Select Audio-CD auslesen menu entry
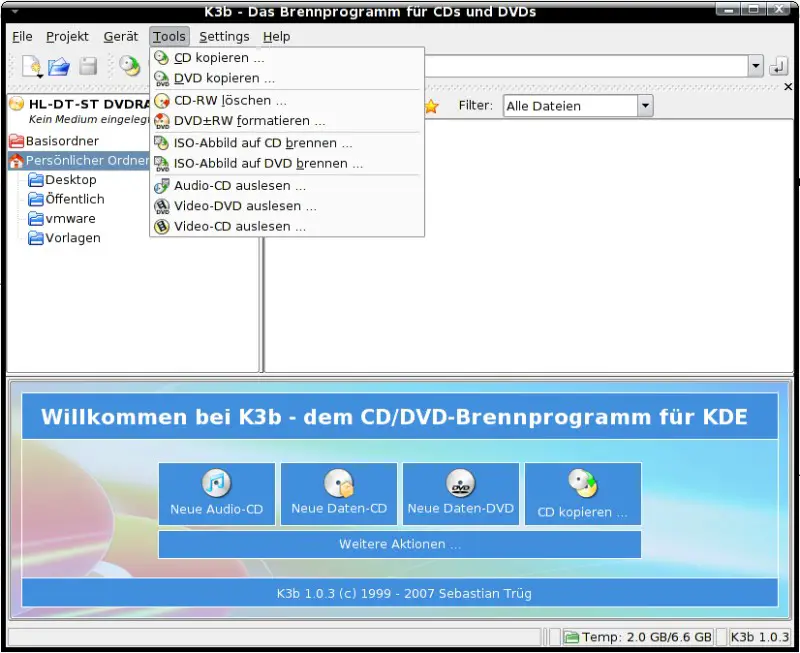This screenshot has width=800, height=653. [x=287, y=186]
